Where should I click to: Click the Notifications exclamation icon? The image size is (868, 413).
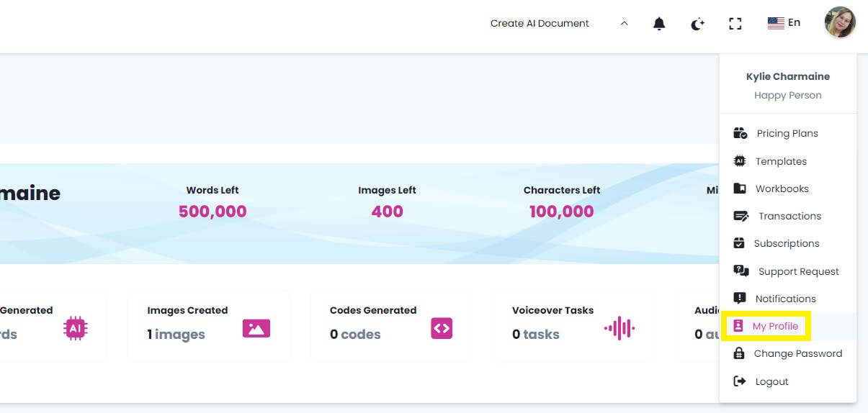[x=740, y=298]
